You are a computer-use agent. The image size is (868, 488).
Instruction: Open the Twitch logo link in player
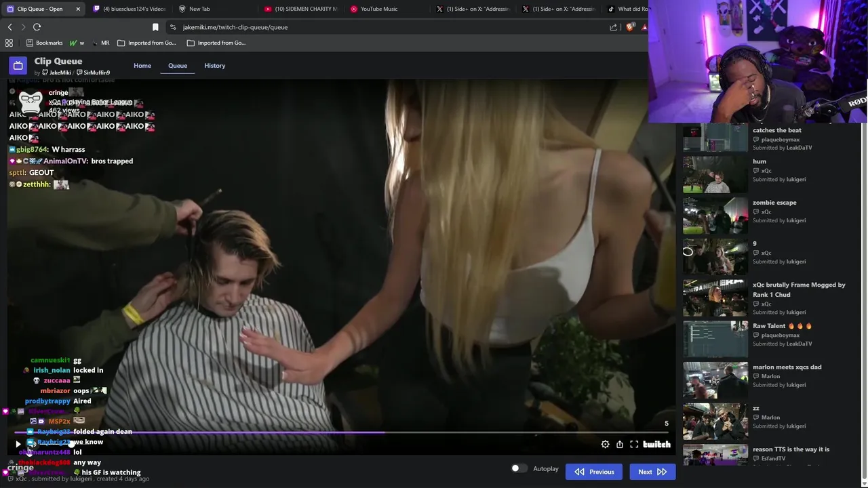point(656,445)
